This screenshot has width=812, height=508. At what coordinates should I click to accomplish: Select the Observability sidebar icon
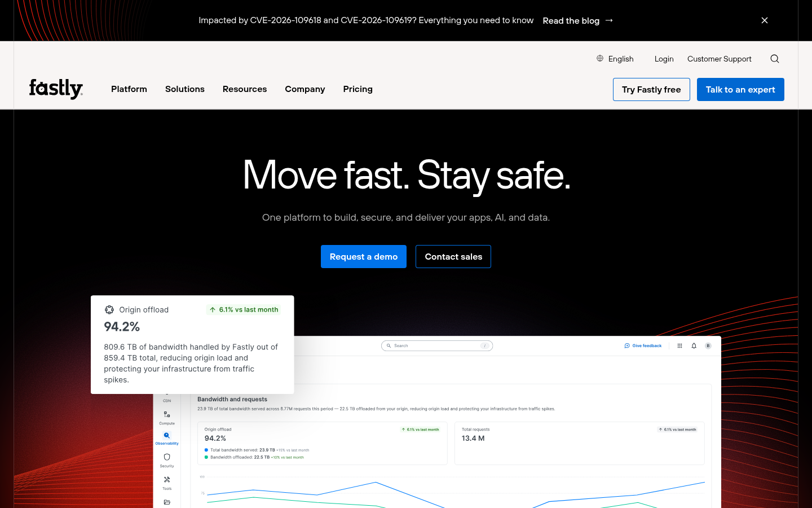(167, 435)
